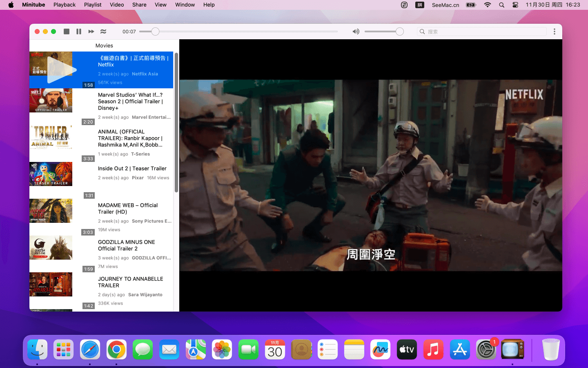The image size is (588, 368).
Task: Open Spotlight search in menu bar
Action: [501, 5]
